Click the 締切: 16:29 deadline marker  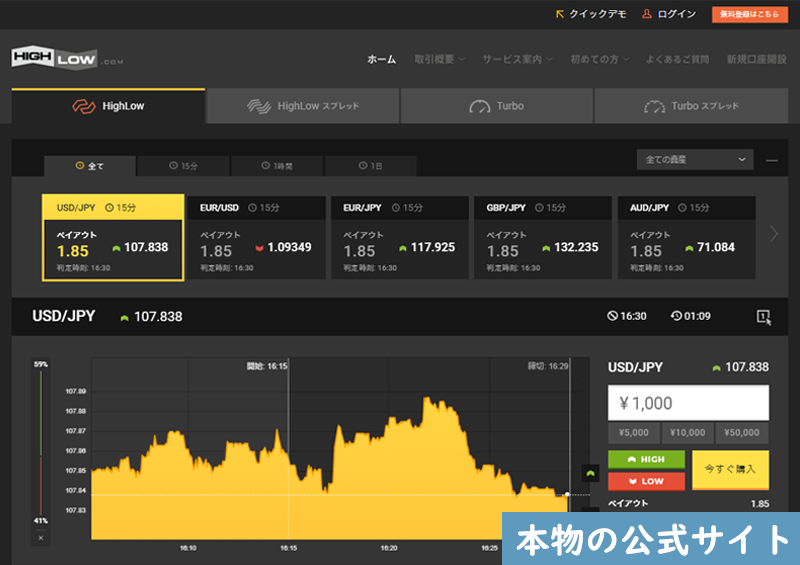coord(548,366)
